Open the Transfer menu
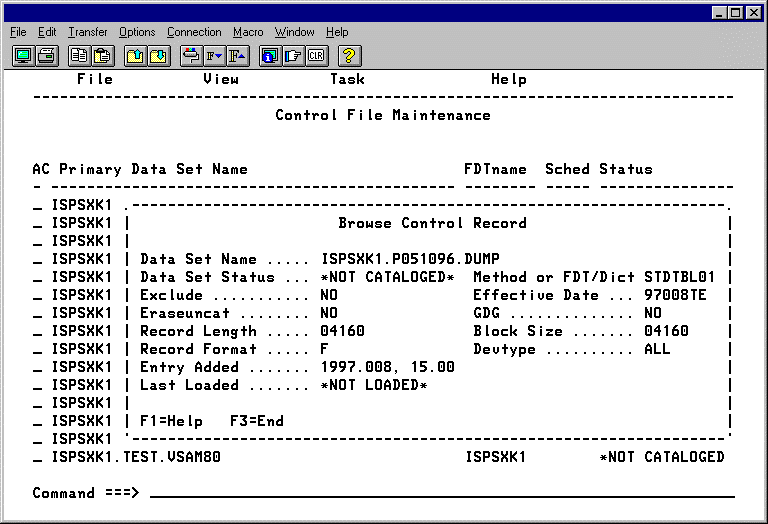 (x=87, y=32)
